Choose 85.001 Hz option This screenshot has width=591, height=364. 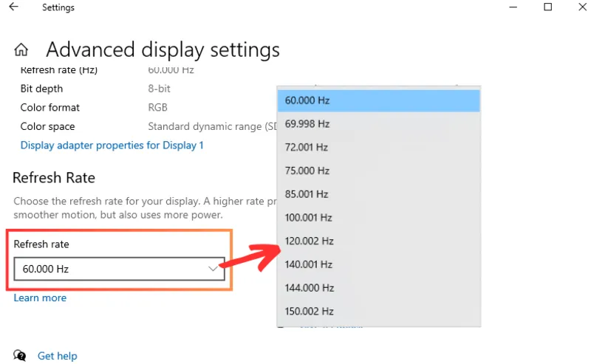pos(378,194)
